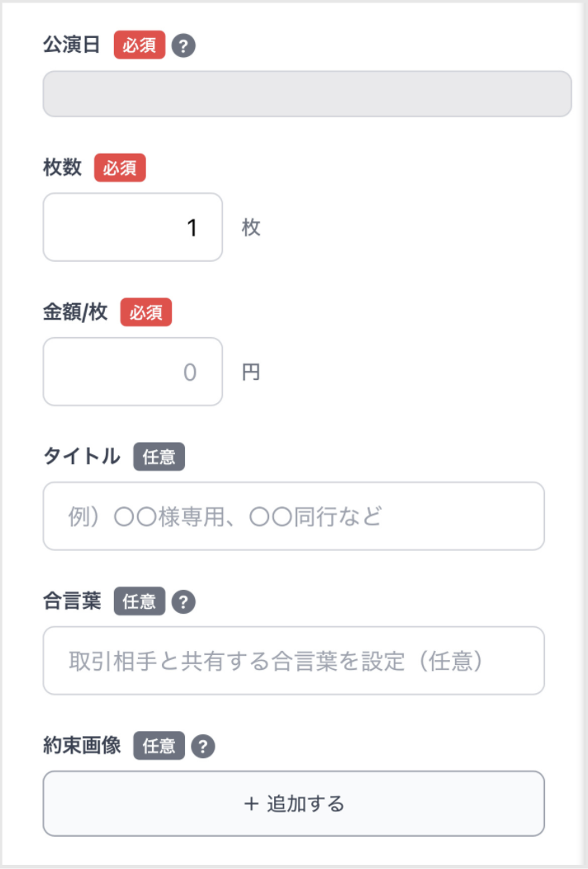
Task: Click the 任意 badge next to 約束画像
Action: (159, 746)
